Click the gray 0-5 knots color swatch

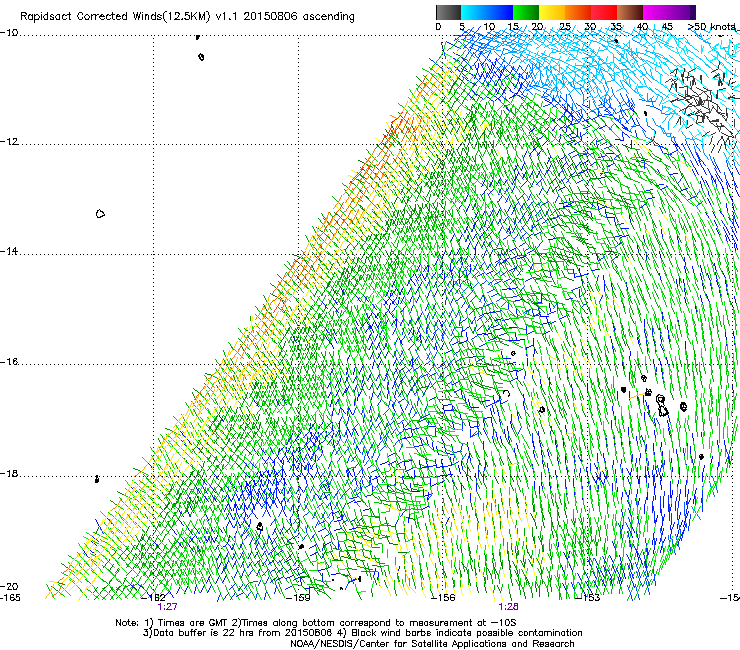pos(448,12)
